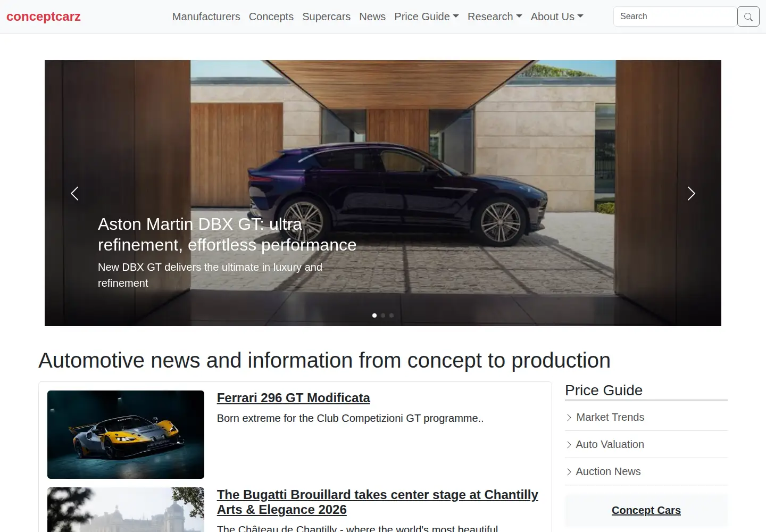Expand the About Us dropdown
This screenshot has width=766, height=532.
[557, 16]
